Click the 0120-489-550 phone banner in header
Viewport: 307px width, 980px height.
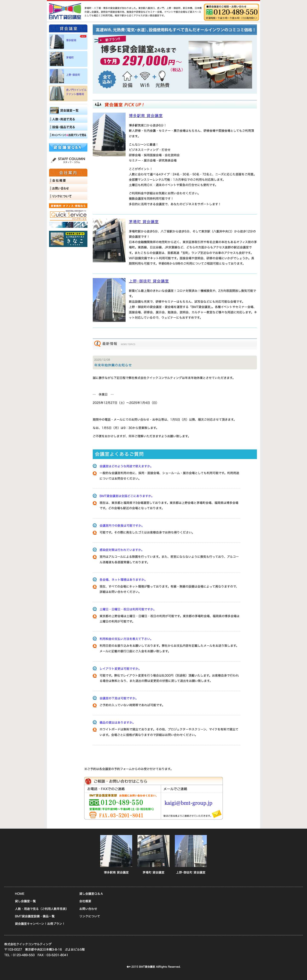coord(232,12)
